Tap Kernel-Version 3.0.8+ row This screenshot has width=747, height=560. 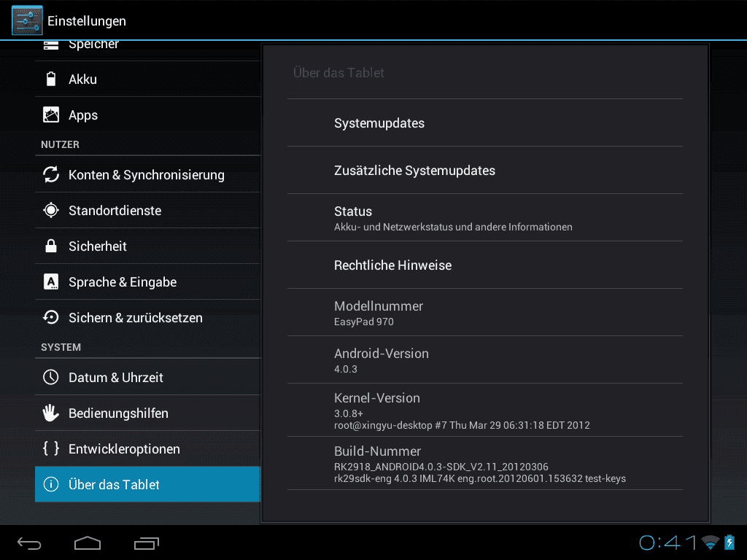point(485,410)
